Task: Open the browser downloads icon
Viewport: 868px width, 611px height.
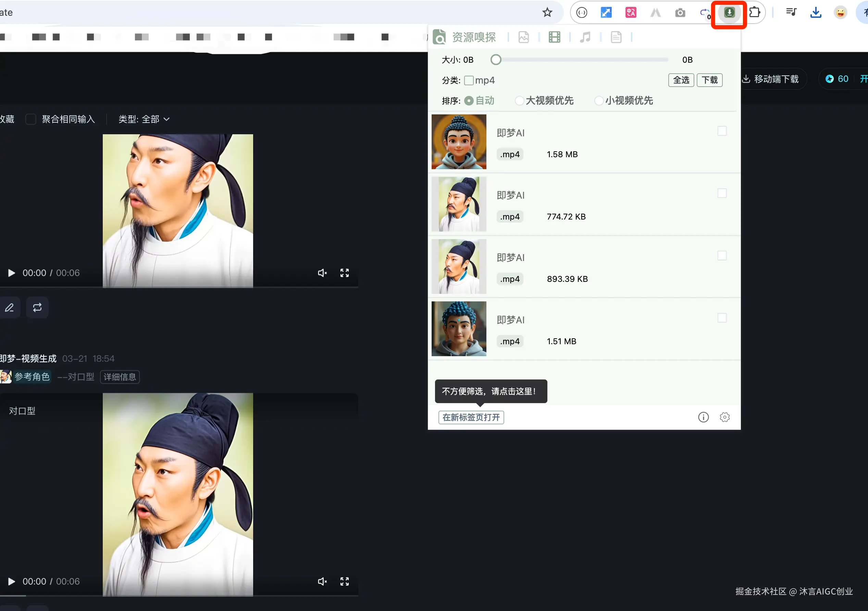Action: pos(816,12)
